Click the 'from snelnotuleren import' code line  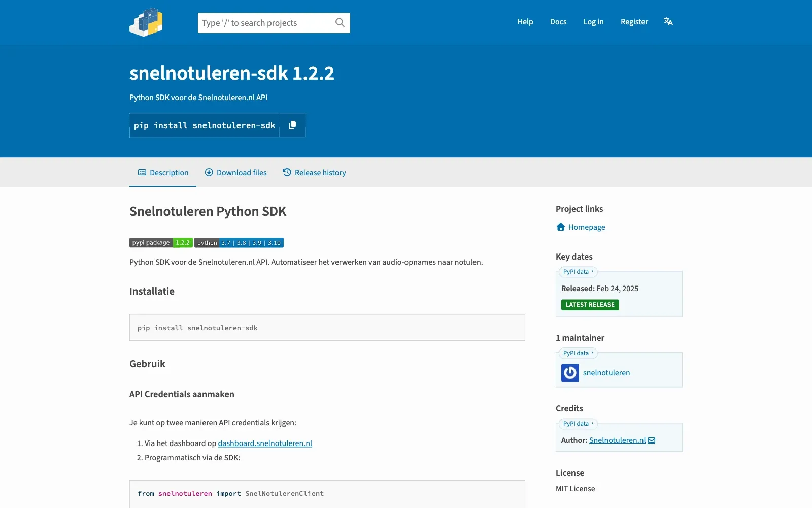(x=231, y=494)
